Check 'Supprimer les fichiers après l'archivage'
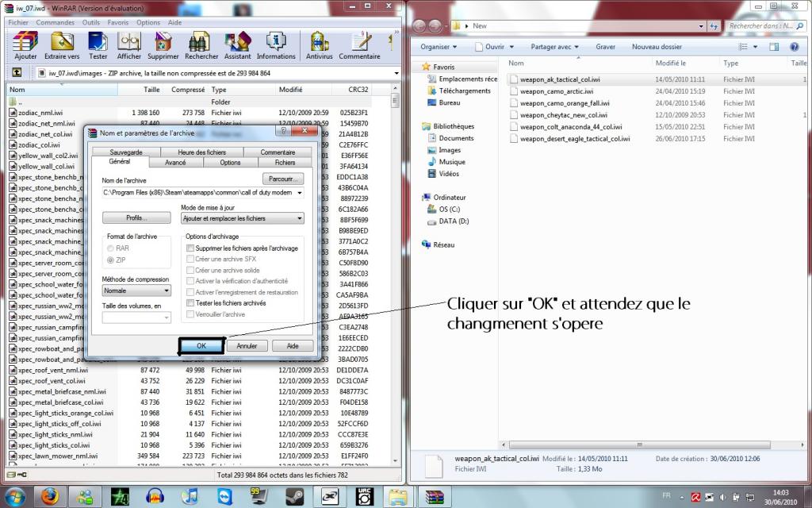The height and width of the screenshot is (508, 812). (x=190, y=248)
